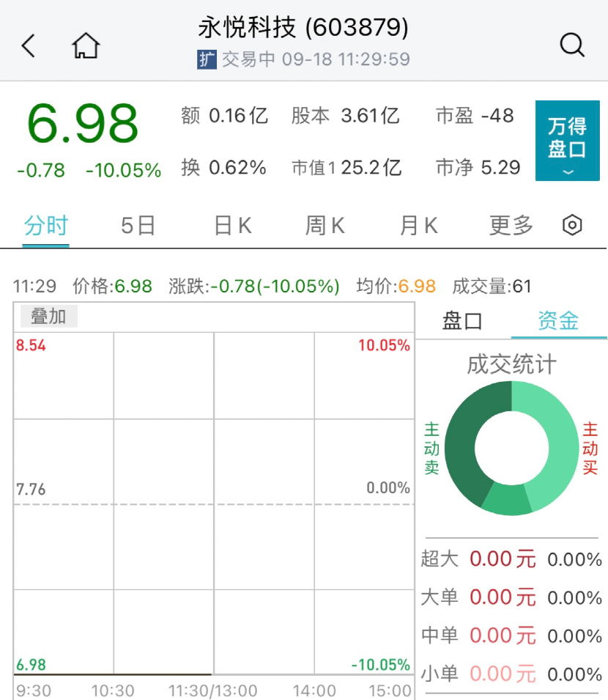Viewport: 608px width, 700px height.
Task: Tap the search magnifier icon
Action: point(572,45)
